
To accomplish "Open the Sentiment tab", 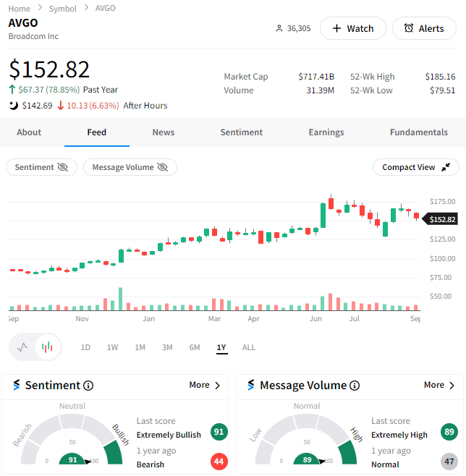I will pos(242,132).
